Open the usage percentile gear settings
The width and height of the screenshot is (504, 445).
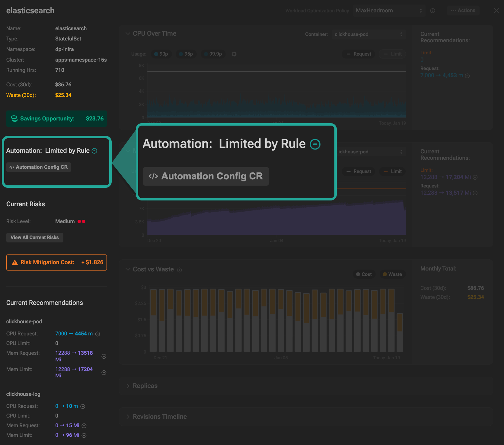(234, 54)
